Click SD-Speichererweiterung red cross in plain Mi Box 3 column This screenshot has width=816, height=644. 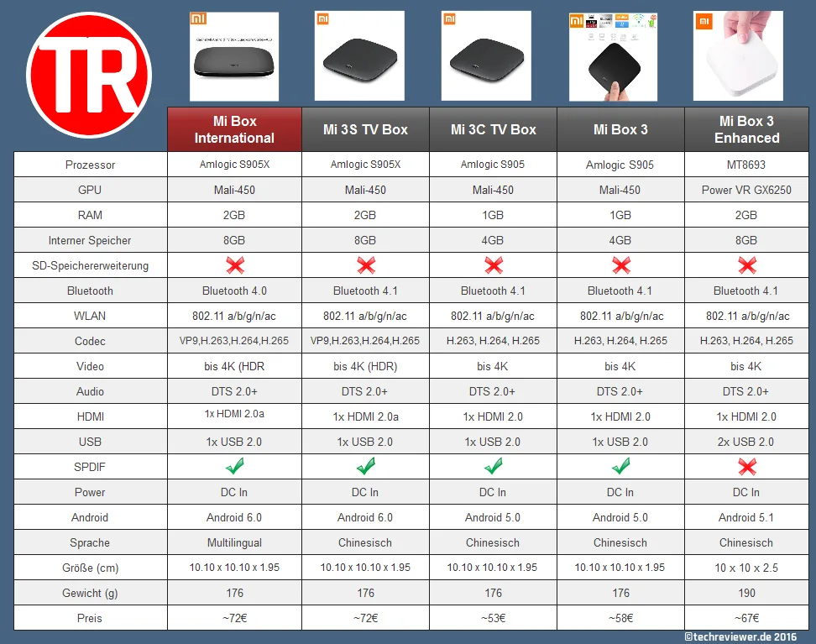point(621,265)
